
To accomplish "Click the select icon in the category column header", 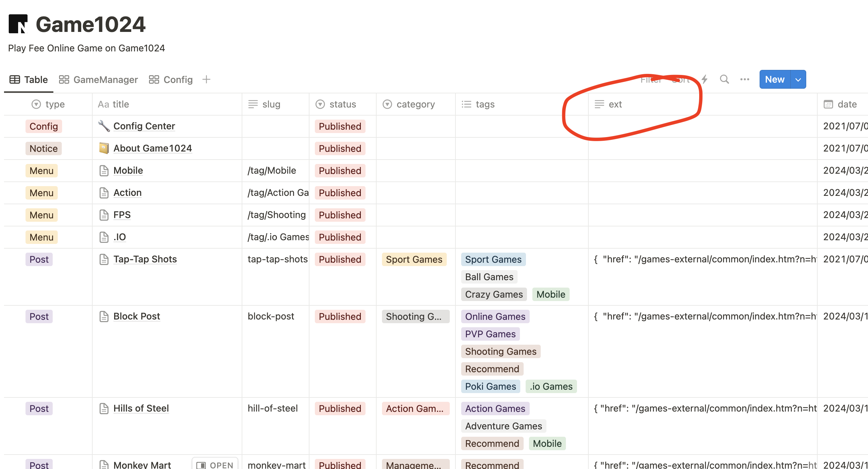I will (x=387, y=104).
